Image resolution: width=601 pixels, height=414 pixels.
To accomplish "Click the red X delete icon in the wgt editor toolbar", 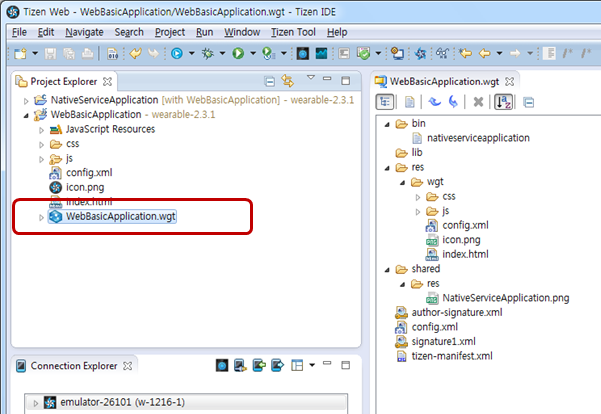I will [478, 102].
